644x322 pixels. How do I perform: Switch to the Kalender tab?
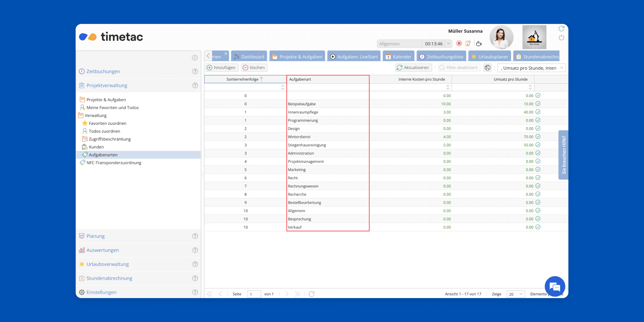coord(399,57)
